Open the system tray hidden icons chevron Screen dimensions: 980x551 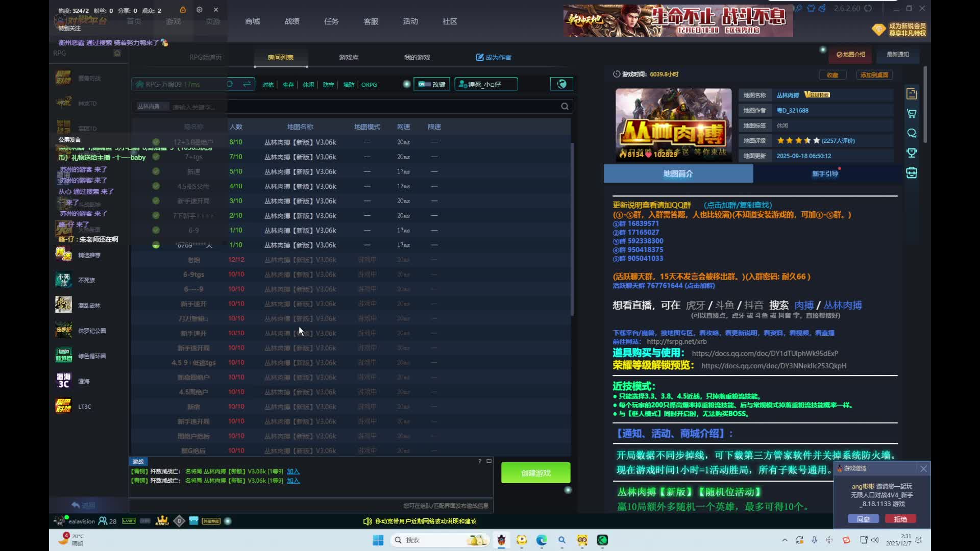(x=785, y=540)
